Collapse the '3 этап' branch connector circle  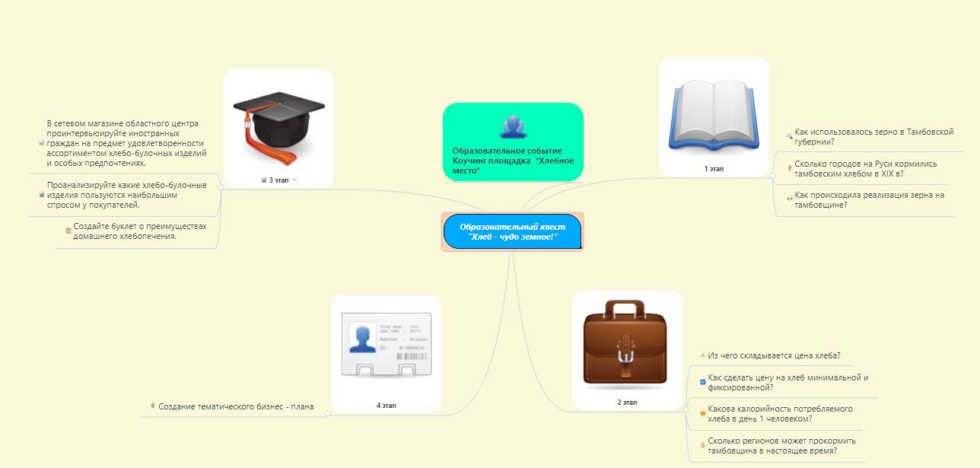point(221,186)
